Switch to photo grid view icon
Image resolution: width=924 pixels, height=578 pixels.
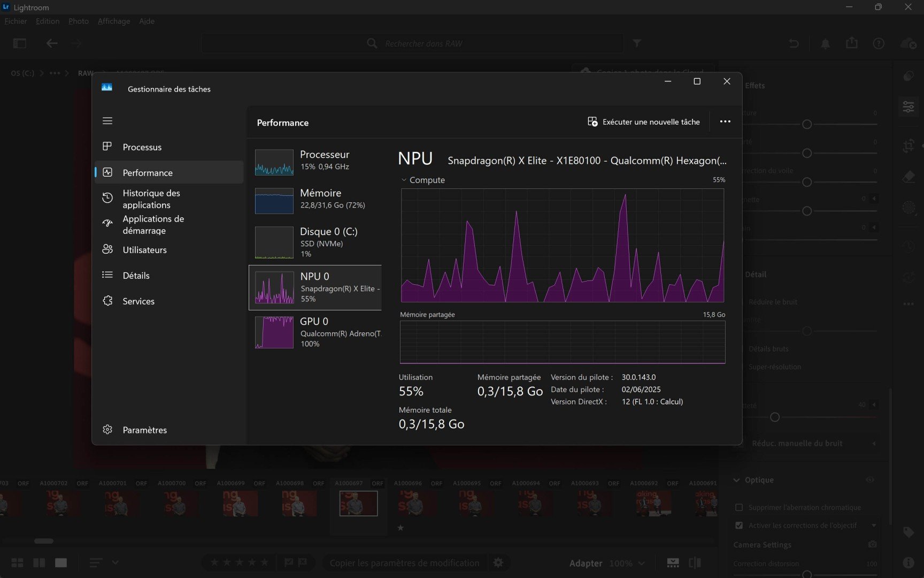(18, 562)
